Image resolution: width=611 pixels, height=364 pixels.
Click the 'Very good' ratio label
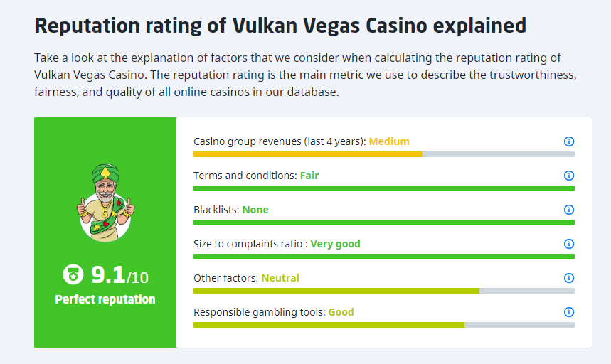pyautogui.click(x=335, y=244)
